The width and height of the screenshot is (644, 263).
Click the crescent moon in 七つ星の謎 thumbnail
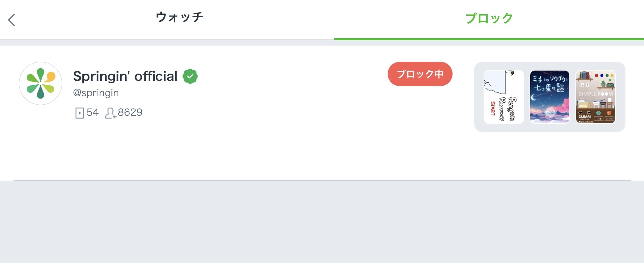[x=534, y=98]
